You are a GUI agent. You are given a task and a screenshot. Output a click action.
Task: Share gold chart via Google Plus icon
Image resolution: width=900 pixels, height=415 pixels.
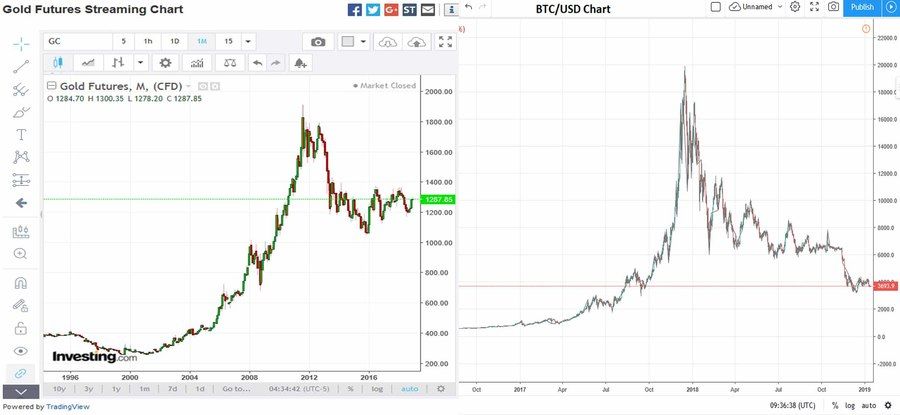click(x=391, y=9)
